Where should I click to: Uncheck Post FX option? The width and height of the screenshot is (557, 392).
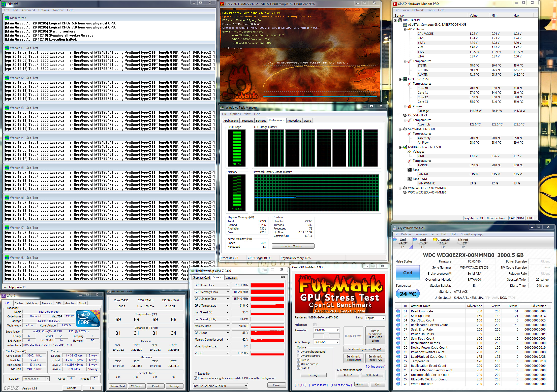[x=298, y=368]
